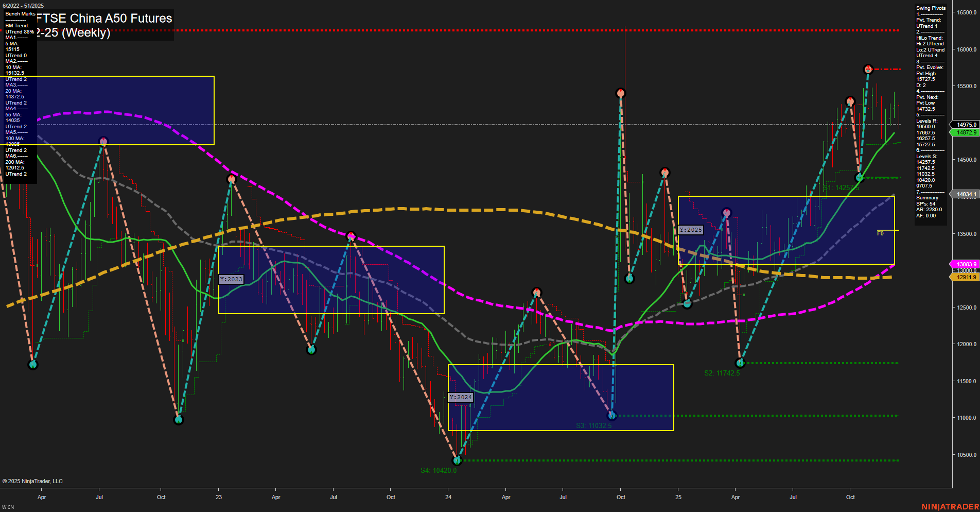Click the Y:2024 year label tag
Screen dimensions: 980x512
tap(460, 397)
